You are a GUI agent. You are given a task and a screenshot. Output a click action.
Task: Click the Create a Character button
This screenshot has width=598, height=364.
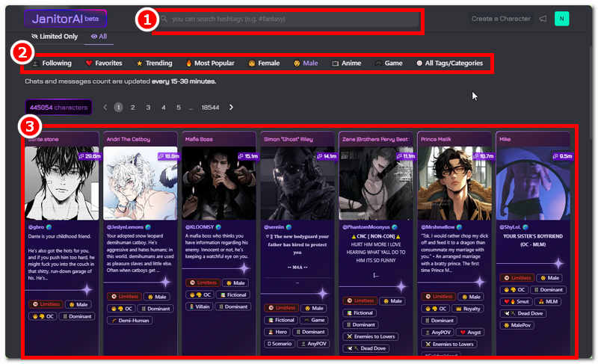click(501, 19)
